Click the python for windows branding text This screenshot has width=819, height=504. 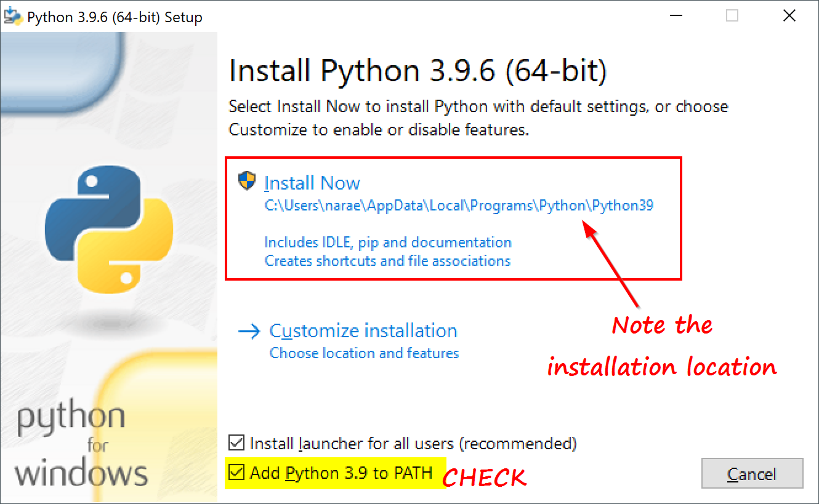pos(81,445)
